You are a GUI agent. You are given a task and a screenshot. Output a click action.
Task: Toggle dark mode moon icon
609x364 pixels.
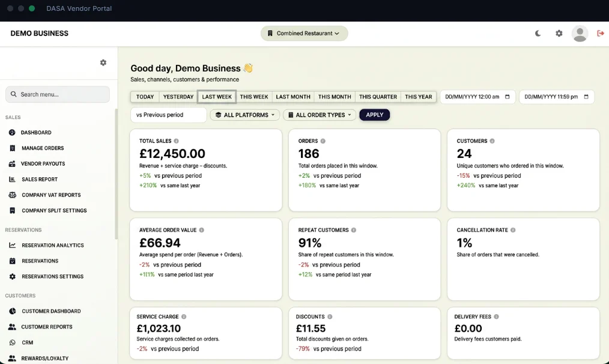pyautogui.click(x=538, y=34)
